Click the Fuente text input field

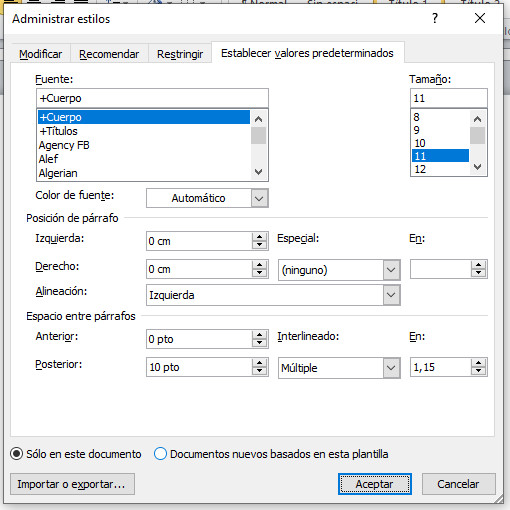tap(152, 98)
